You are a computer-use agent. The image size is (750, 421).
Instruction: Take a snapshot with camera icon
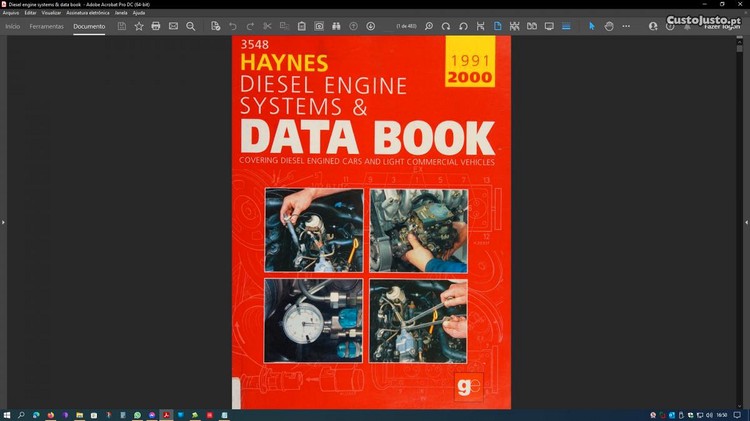pyautogui.click(x=319, y=26)
